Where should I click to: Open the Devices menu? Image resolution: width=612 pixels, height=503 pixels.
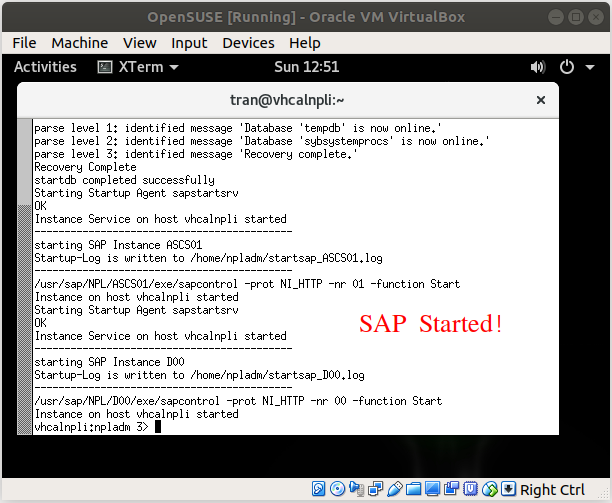248,43
